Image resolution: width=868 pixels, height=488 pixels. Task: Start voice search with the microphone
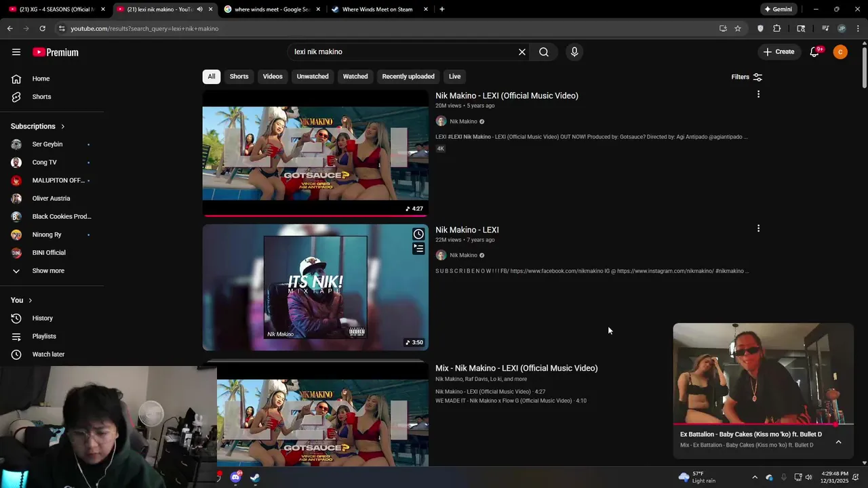point(574,52)
